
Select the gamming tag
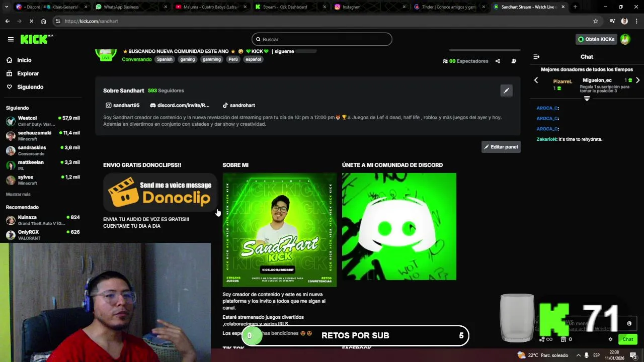pos(211,59)
